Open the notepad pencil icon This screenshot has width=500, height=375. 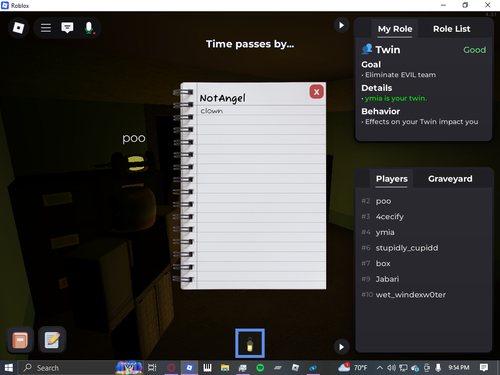[52, 340]
